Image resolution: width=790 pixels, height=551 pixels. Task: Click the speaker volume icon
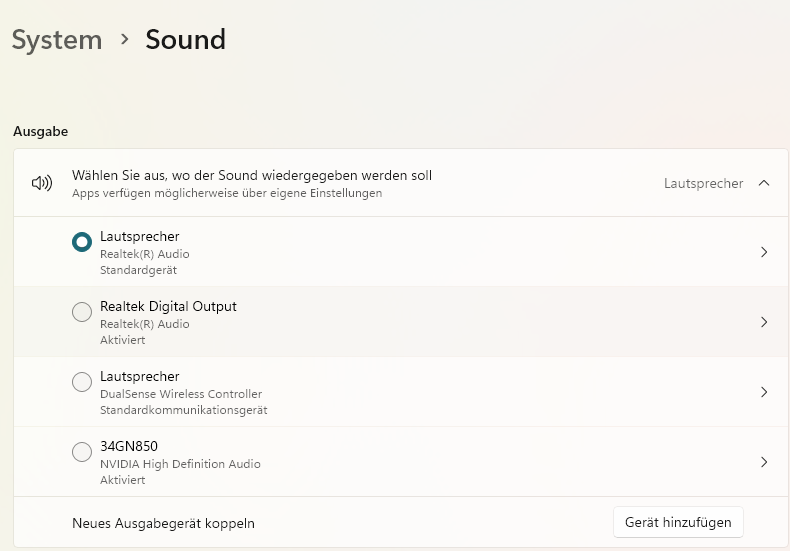[42, 183]
